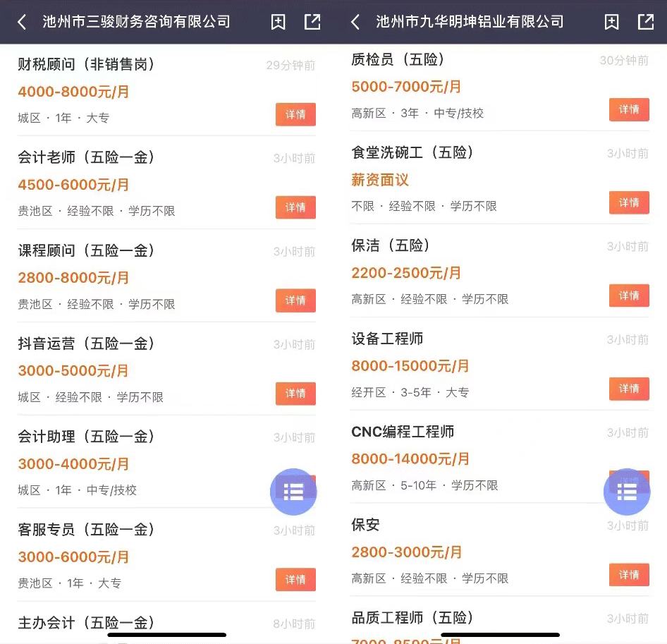The image size is (667, 644).
Task: Open 详情 for 食堂洗碗工（五险）
Action: (629, 202)
